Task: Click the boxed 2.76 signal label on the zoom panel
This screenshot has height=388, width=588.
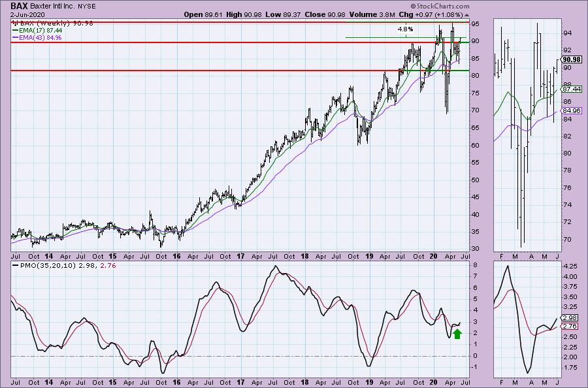Action: pos(570,327)
